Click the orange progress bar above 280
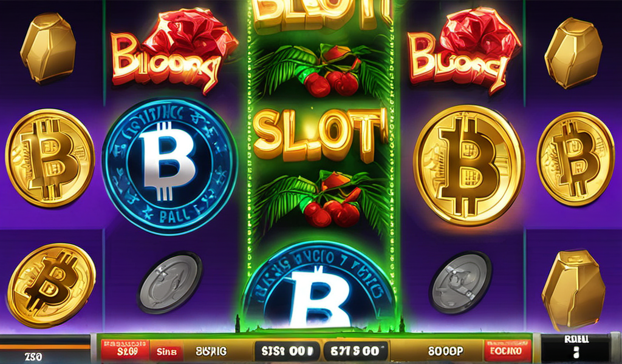Screen dimensions: 622x364 tap(45, 346)
